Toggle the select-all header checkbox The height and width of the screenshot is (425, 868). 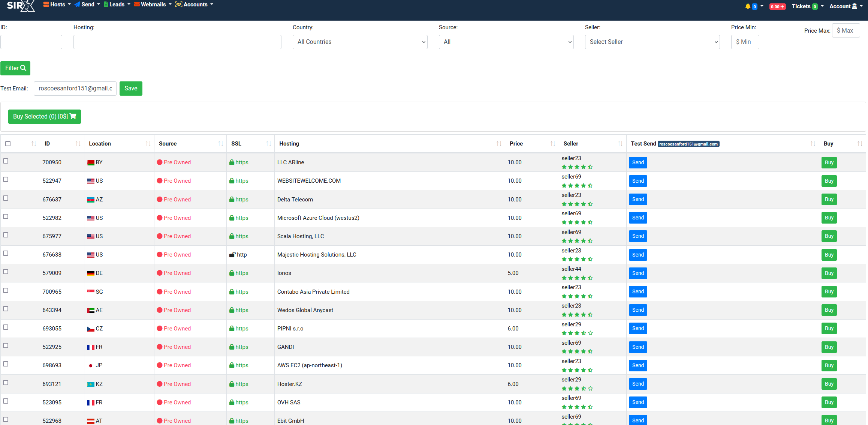(x=8, y=144)
